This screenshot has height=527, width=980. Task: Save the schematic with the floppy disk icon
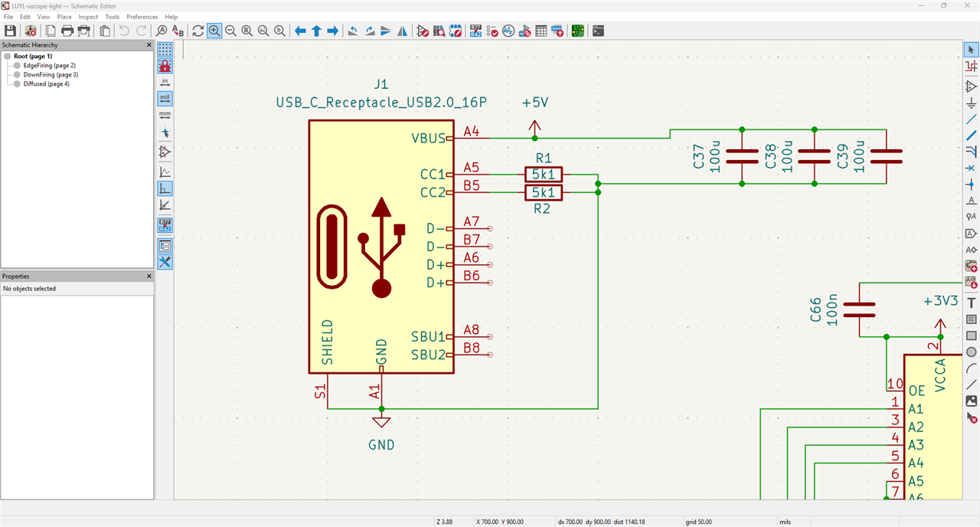click(x=11, y=31)
